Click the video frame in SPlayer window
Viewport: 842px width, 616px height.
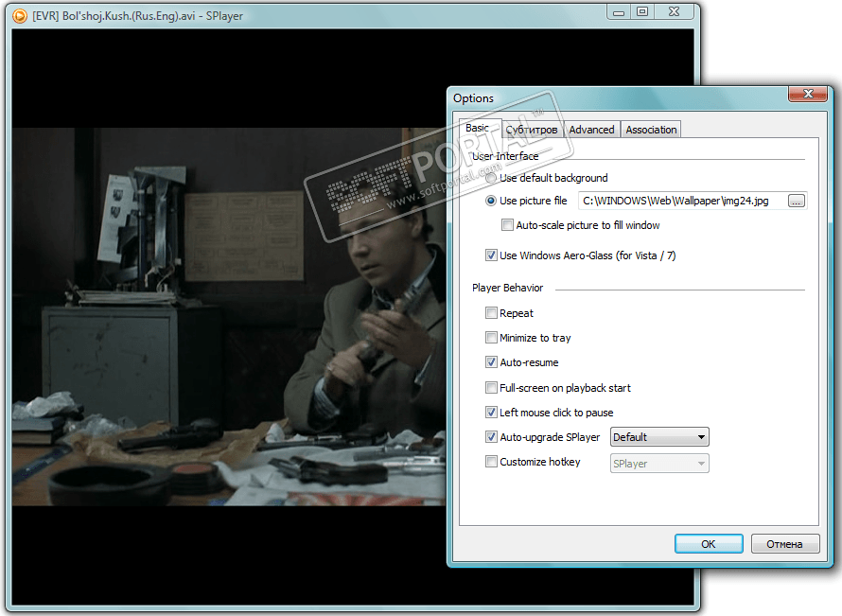[229, 316]
